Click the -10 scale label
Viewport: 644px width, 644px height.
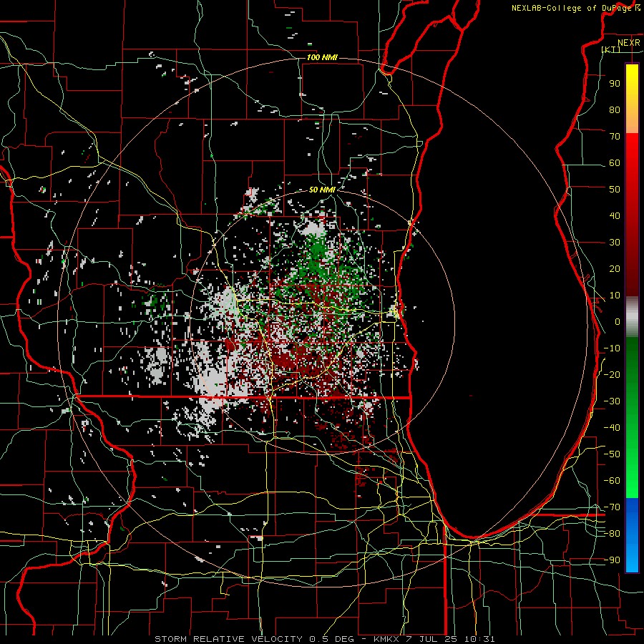tap(612, 348)
